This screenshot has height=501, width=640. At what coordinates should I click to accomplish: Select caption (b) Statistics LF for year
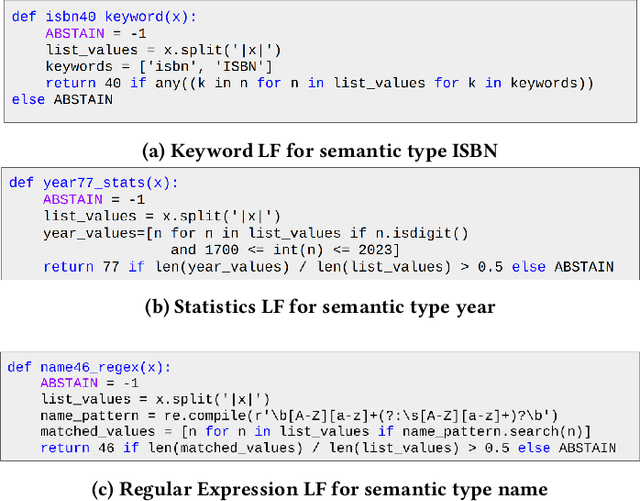[319, 305]
